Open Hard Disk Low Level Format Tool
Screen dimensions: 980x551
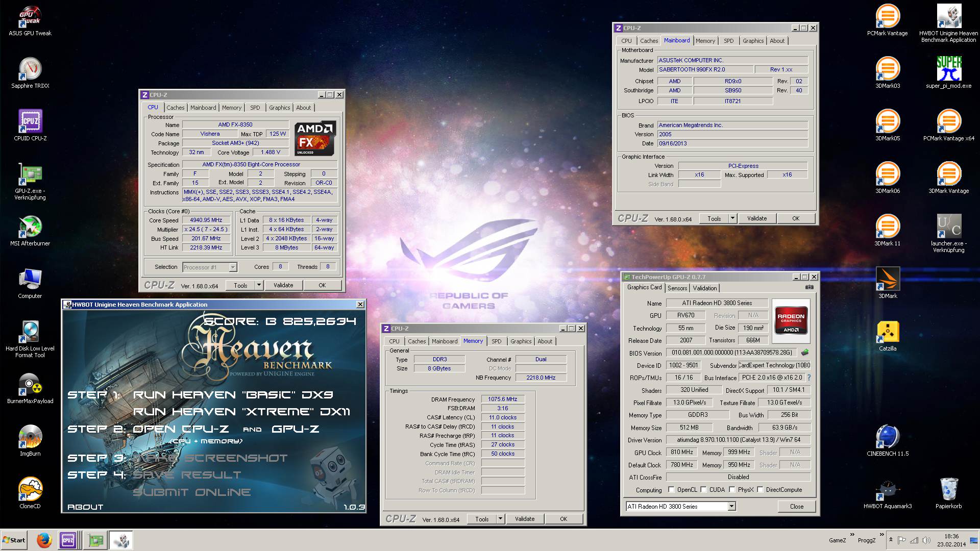[30, 339]
